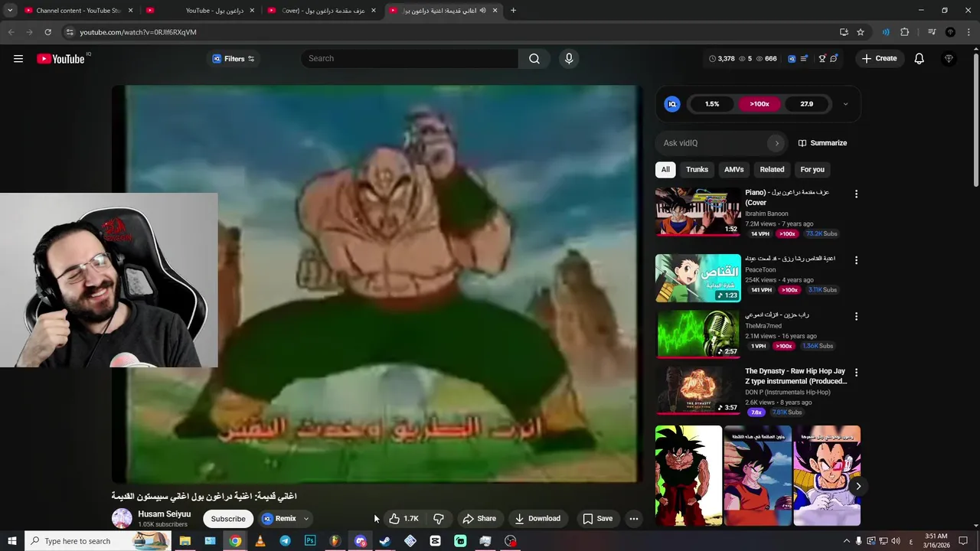
Task: Switch to Channel content YouTube Studio tab
Action: [x=79, y=11]
